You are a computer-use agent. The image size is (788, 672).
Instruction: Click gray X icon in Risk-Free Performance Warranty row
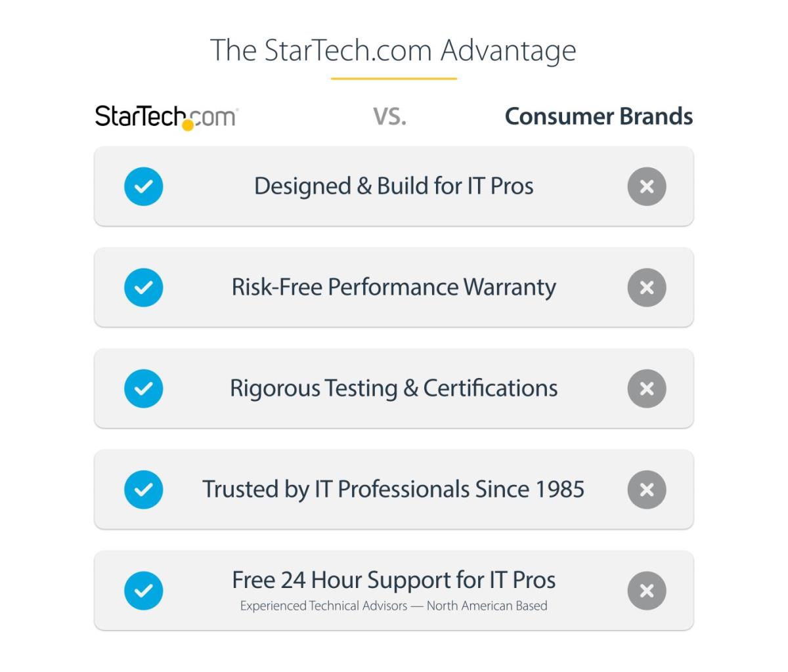(x=647, y=287)
